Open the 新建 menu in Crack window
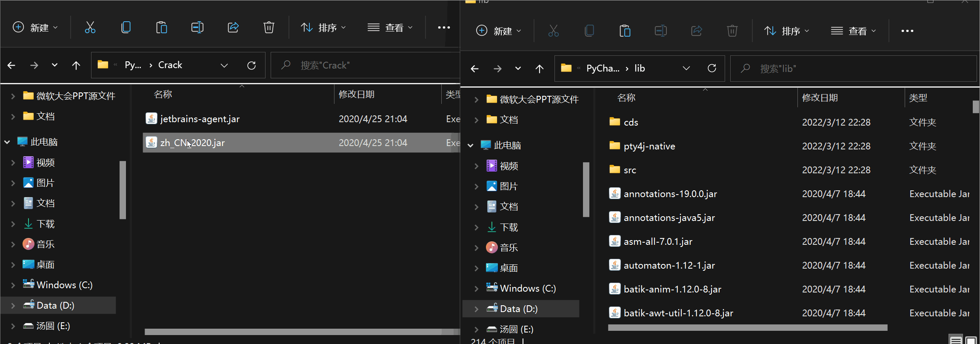The height and width of the screenshot is (344, 980). tap(35, 28)
